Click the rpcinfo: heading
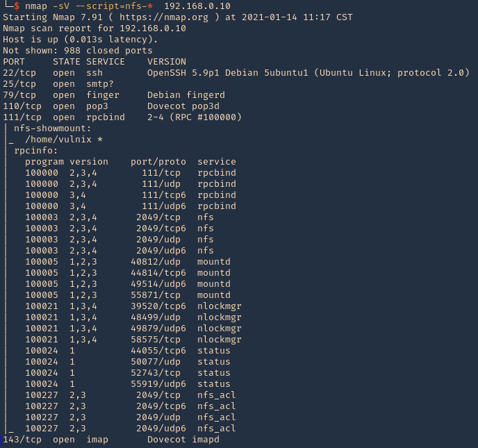 36,150
